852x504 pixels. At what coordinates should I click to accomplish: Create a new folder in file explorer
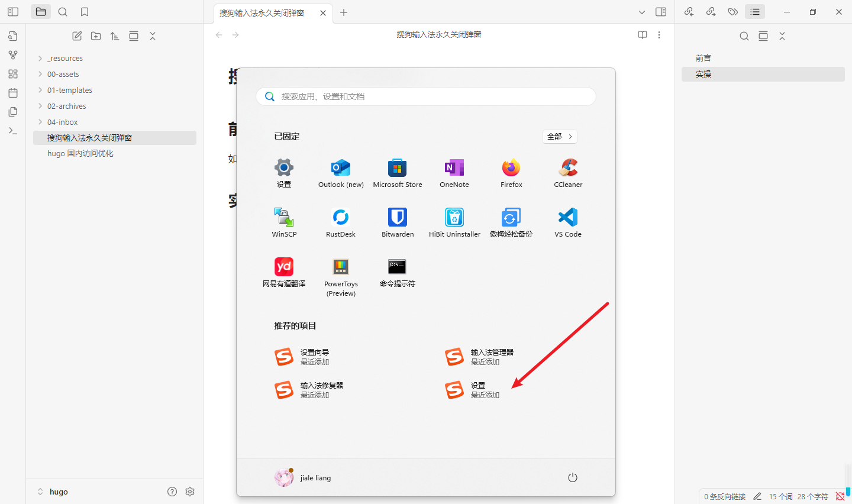tap(96, 36)
